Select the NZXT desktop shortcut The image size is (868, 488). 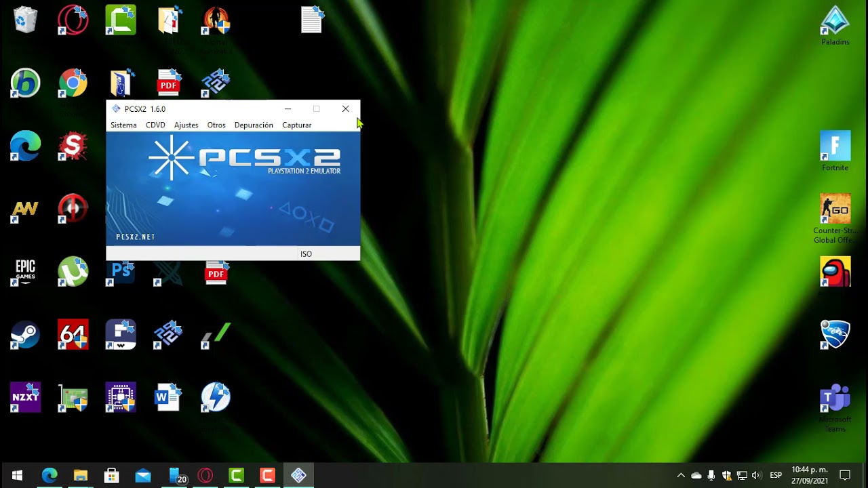25,397
